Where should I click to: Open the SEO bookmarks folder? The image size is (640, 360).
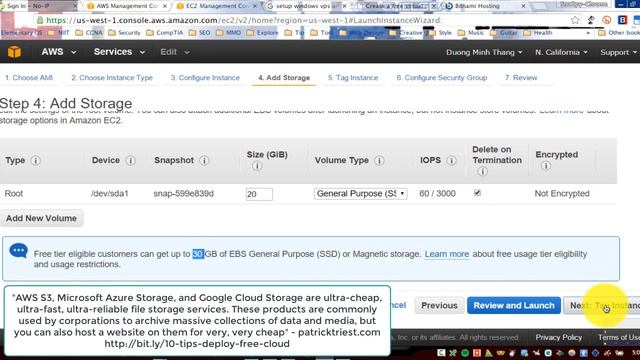point(200,33)
